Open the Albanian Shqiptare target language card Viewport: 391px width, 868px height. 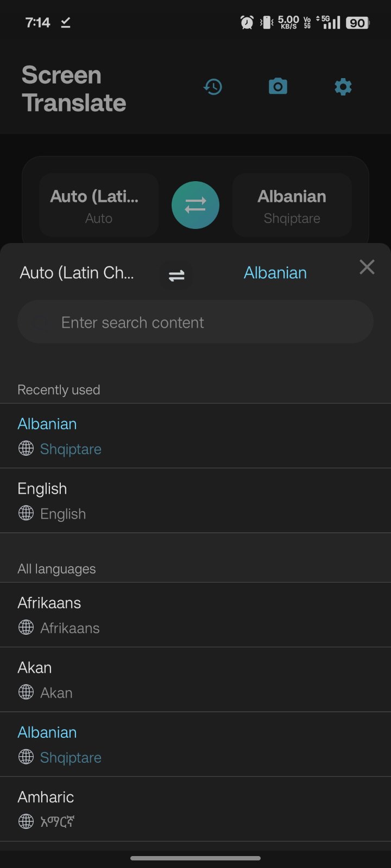click(x=292, y=205)
